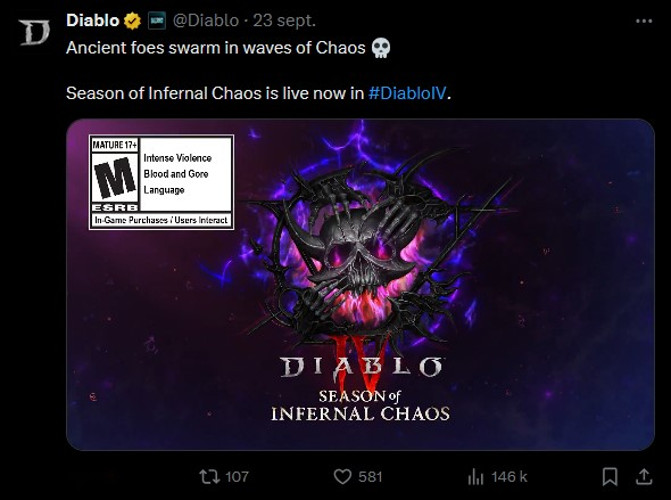Open the Diablo profile avatar
This screenshot has width=671, height=500.
pyautogui.click(x=35, y=31)
